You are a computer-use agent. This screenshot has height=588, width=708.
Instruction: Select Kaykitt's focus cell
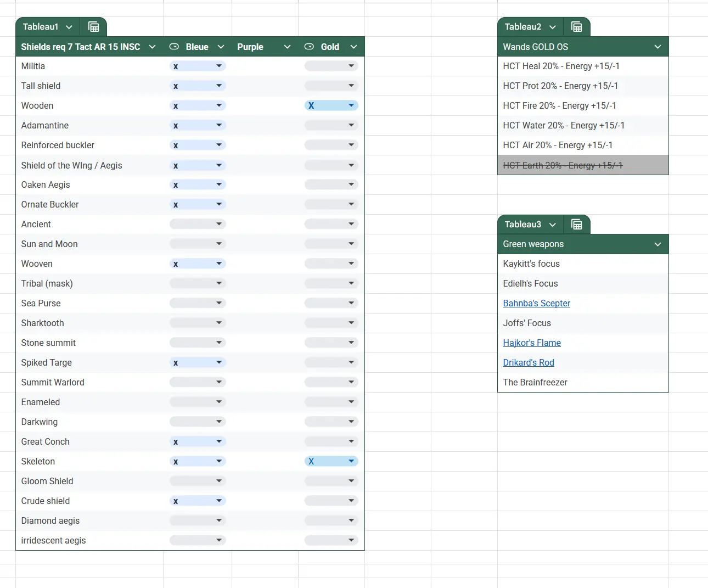click(583, 264)
